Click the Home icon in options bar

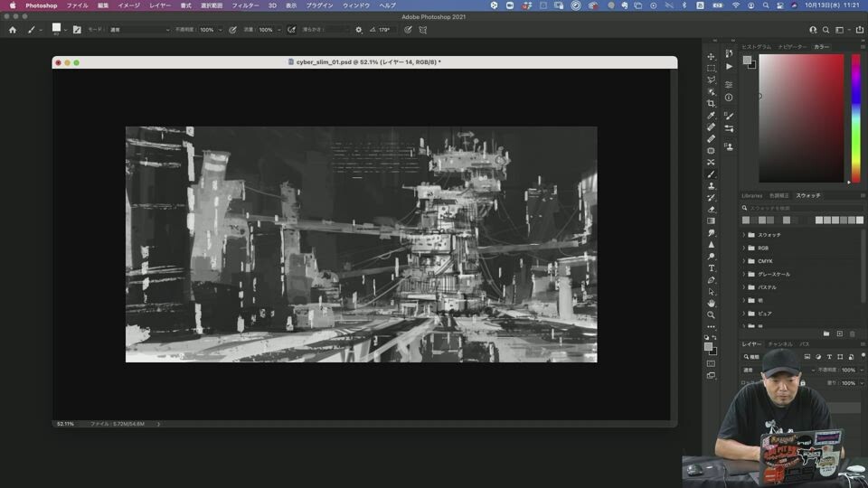(13, 30)
